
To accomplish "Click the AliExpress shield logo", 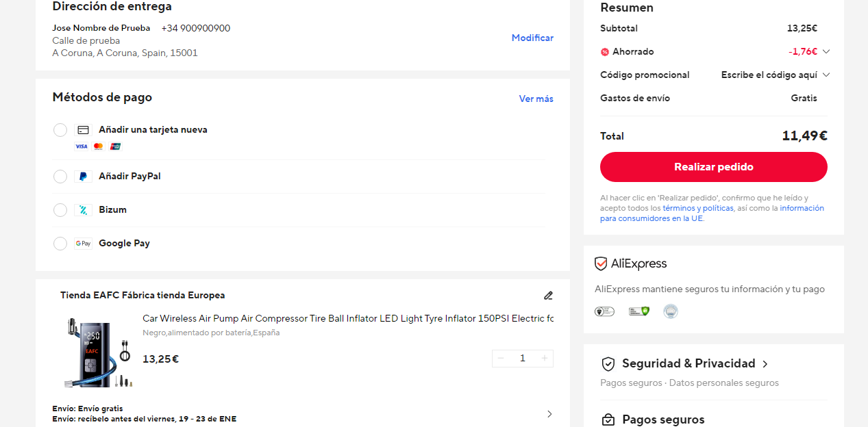I will click(x=601, y=263).
